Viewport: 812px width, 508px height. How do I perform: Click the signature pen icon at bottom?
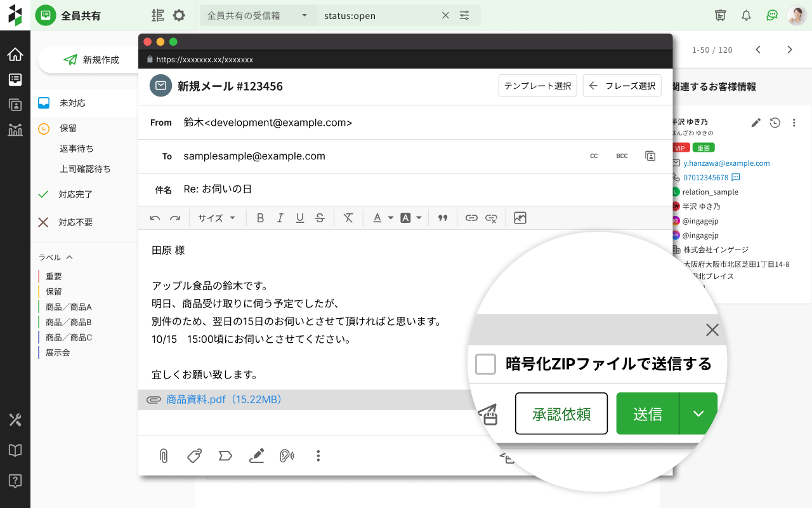pos(256,455)
